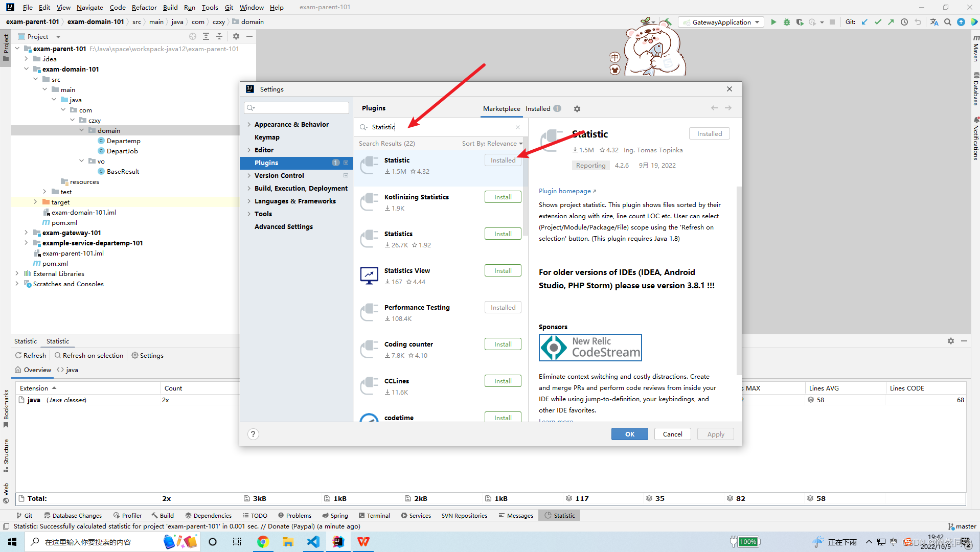Image resolution: width=980 pixels, height=552 pixels.
Task: Collapse the exam-domain-101 module node
Action: (x=27, y=69)
